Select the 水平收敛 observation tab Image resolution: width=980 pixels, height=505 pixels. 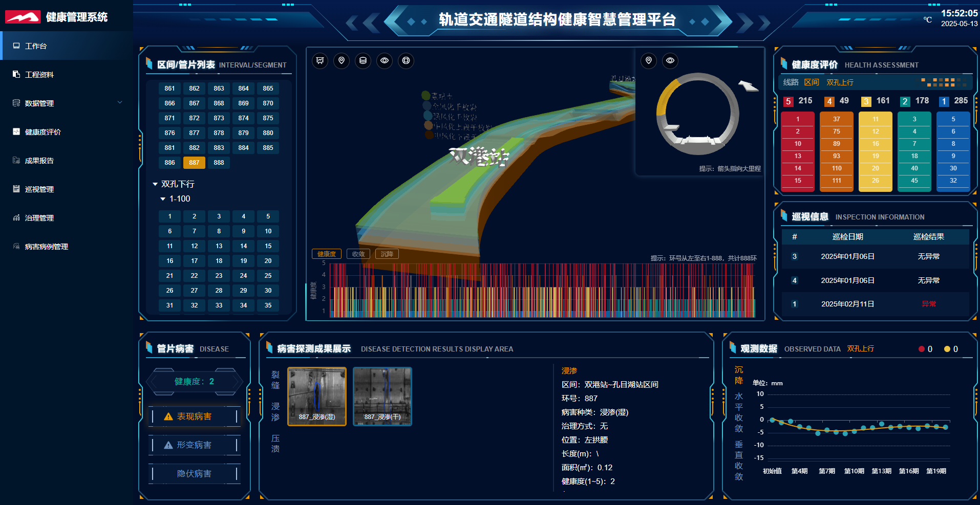point(738,412)
